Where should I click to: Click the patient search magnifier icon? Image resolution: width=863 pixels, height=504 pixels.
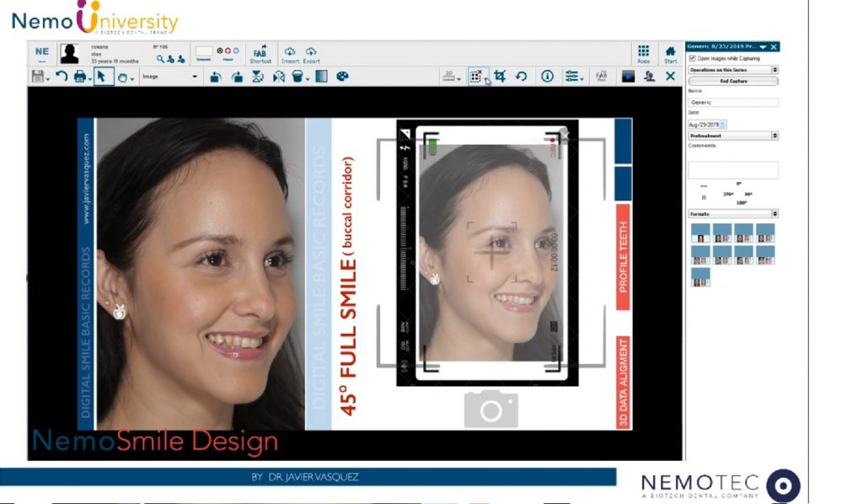tap(160, 59)
